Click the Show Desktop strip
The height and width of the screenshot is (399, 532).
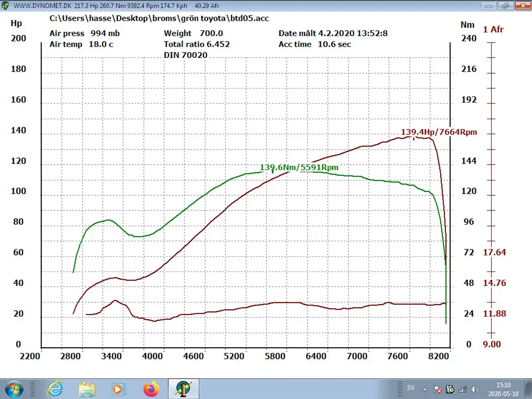(x=529, y=389)
